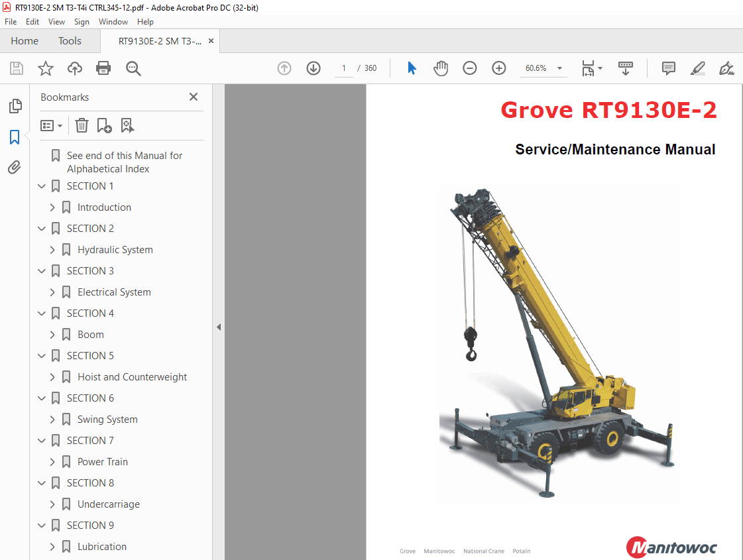Delete the selected bookmark
Viewport: 743px width, 560px height.
(82, 125)
